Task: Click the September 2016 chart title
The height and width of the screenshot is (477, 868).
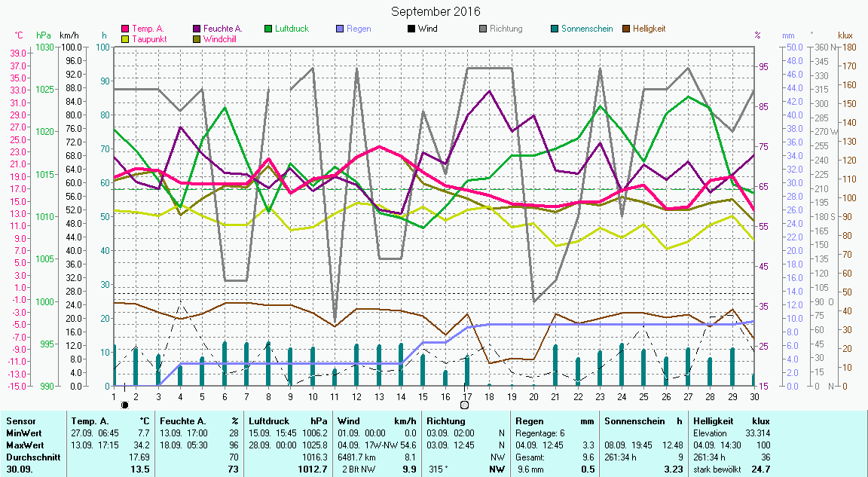Action: click(x=436, y=11)
